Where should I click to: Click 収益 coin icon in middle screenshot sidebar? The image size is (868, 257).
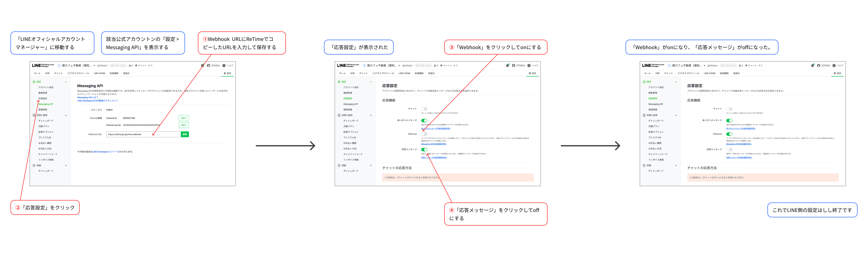[x=339, y=166]
